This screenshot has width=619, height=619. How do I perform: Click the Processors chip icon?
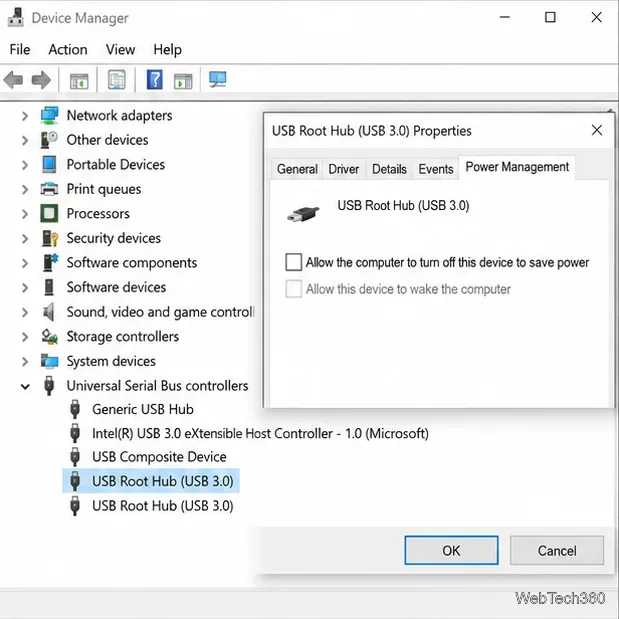tap(49, 214)
